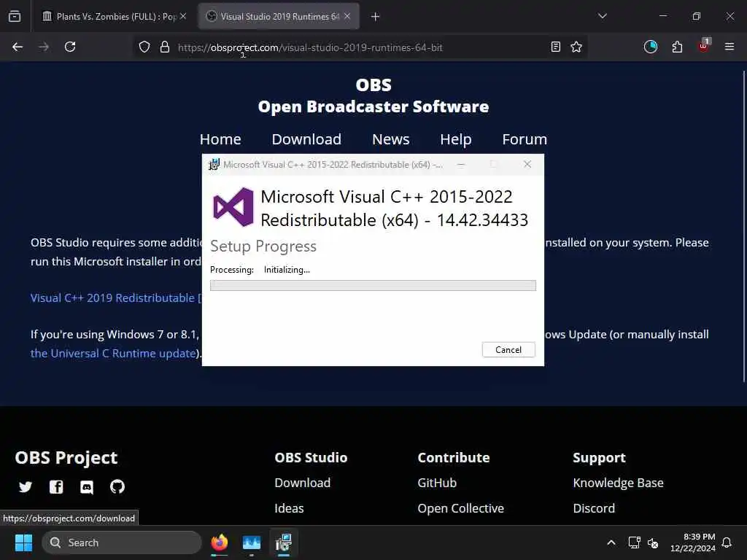Open GitHub link under Contribute
This screenshot has width=747, height=560.
(437, 483)
